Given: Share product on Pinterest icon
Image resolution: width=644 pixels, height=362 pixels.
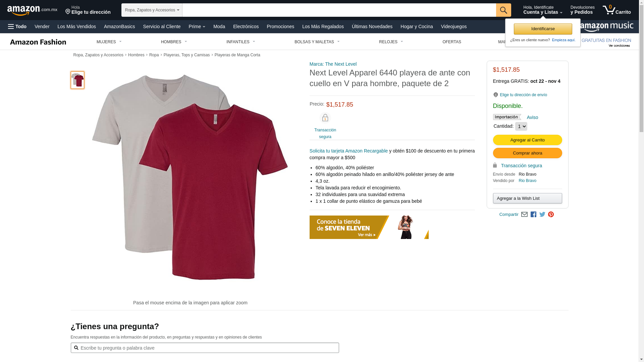Looking at the screenshot, I should (x=551, y=215).
